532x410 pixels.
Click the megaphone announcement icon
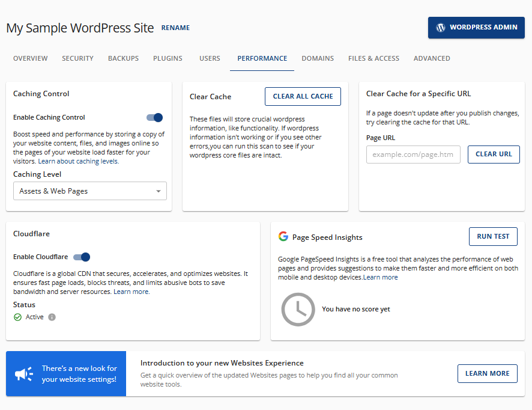pyautogui.click(x=25, y=374)
